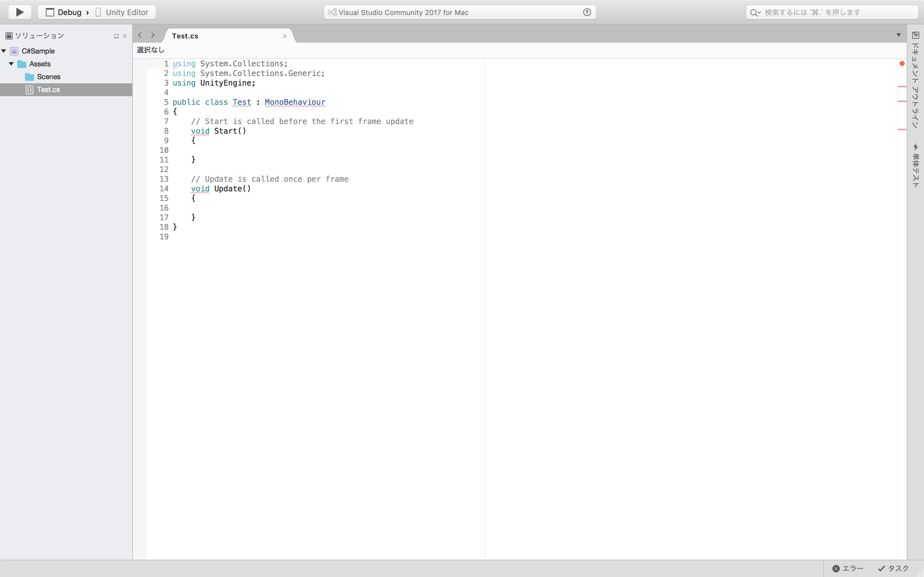This screenshot has height=577, width=924.
Task: Open the editor tab list dropdown
Action: tap(898, 35)
